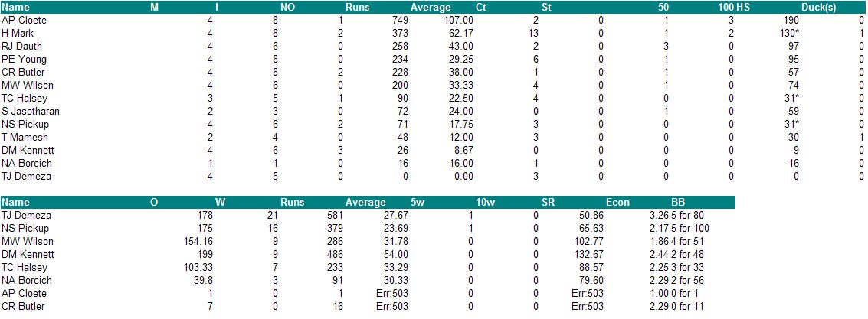Select NS Pickup's wickets value 16
868x319 pixels.
click(273, 228)
